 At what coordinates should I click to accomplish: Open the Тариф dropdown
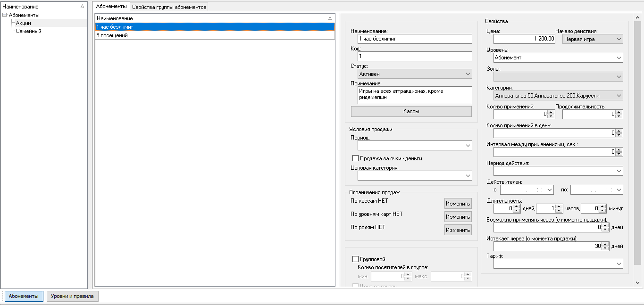558,264
